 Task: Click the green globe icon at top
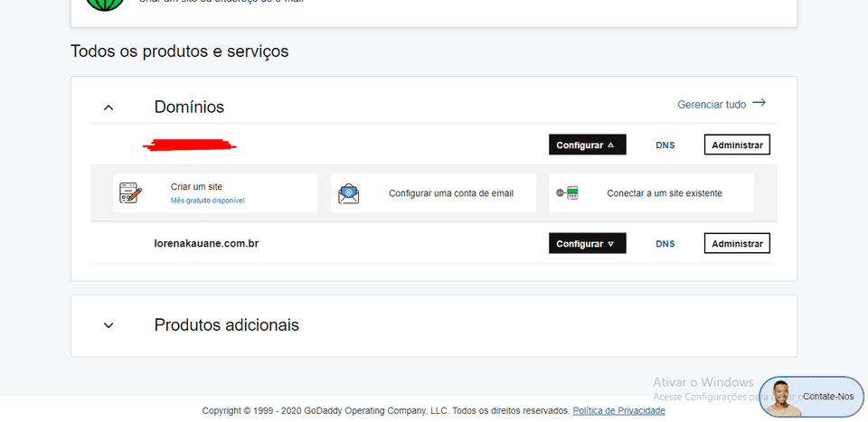105,3
